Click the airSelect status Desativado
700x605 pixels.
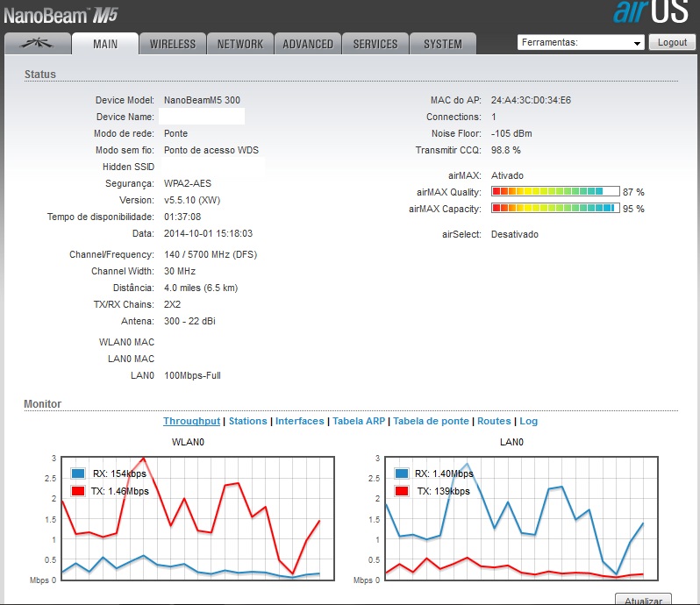[515, 234]
